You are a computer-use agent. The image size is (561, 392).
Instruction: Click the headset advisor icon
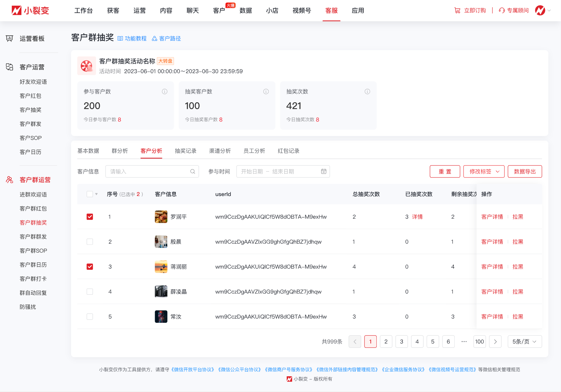502,10
